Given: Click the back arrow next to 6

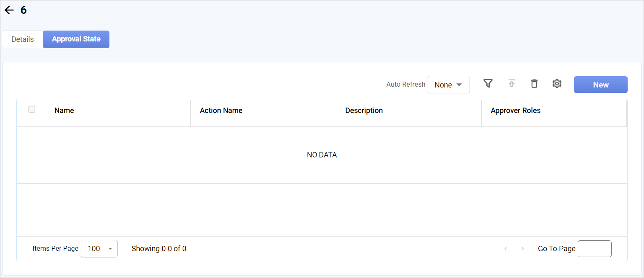Looking at the screenshot, I should click(9, 10).
